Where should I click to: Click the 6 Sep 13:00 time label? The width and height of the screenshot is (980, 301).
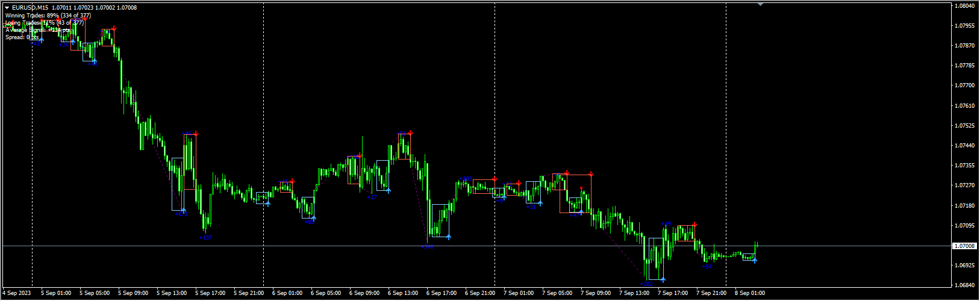(403, 294)
